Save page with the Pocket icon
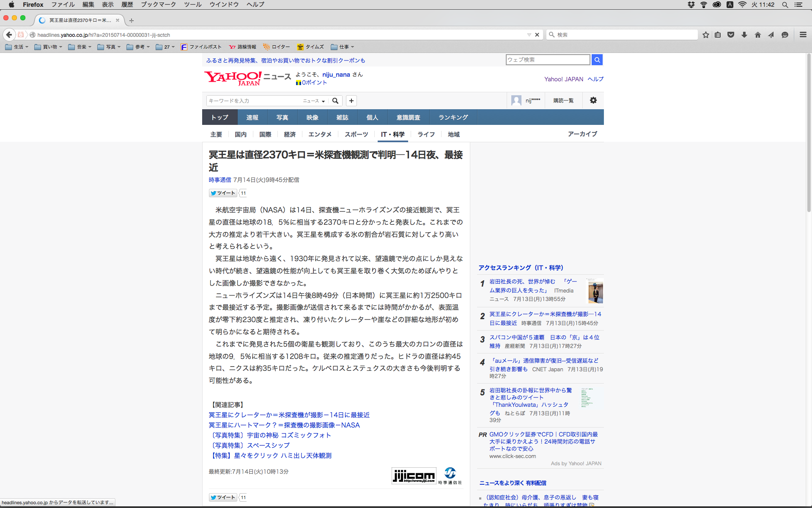 pos(731,35)
